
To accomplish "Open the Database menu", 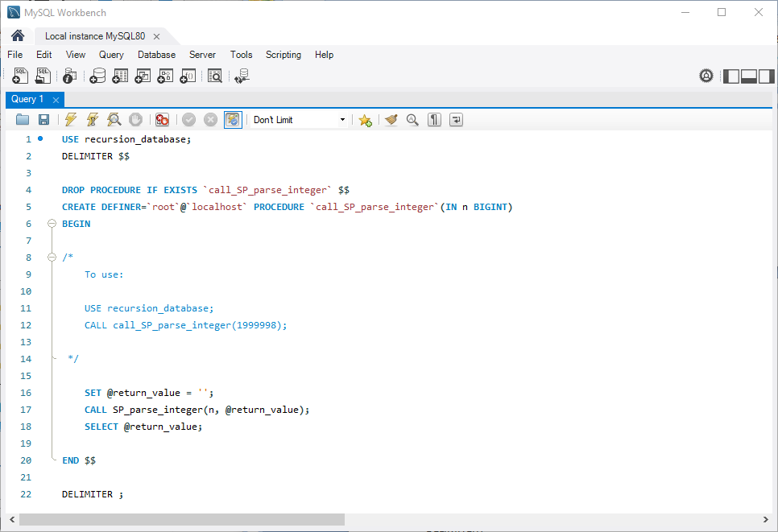I will tap(156, 55).
